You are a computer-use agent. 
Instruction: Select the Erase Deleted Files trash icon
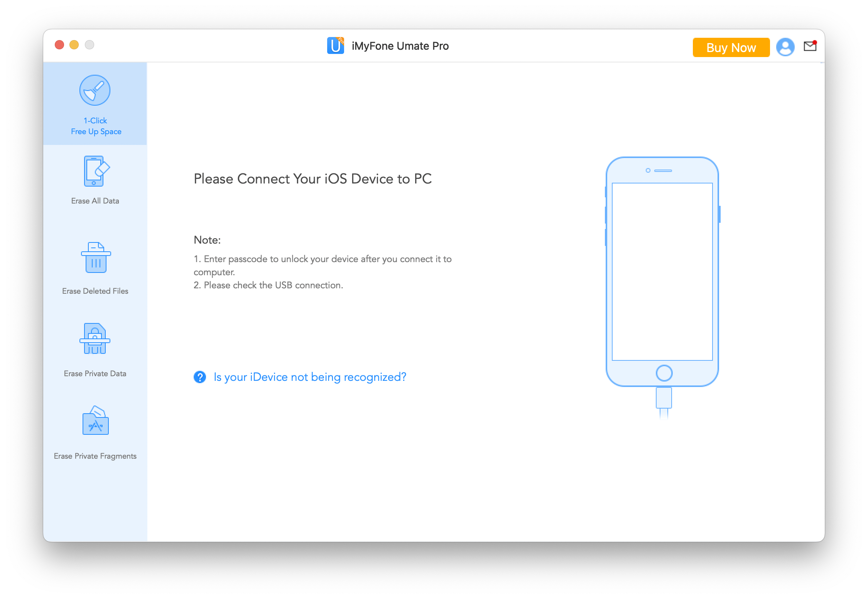coord(96,257)
